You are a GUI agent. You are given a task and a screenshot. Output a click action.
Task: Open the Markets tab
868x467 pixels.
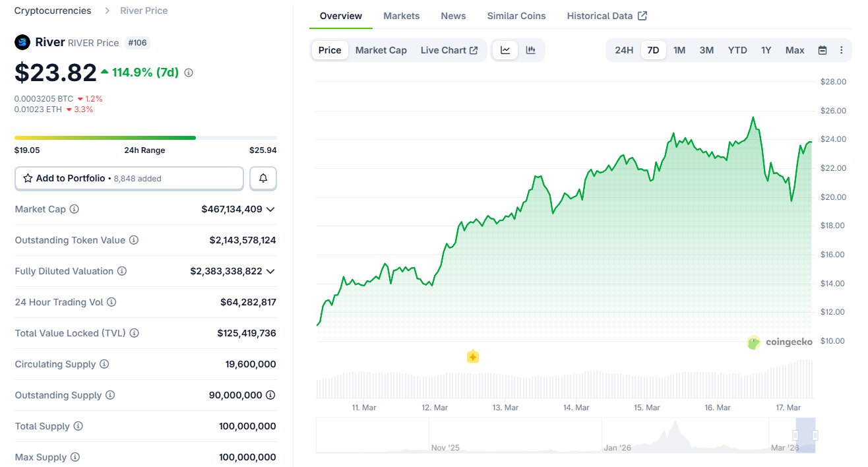pos(401,16)
